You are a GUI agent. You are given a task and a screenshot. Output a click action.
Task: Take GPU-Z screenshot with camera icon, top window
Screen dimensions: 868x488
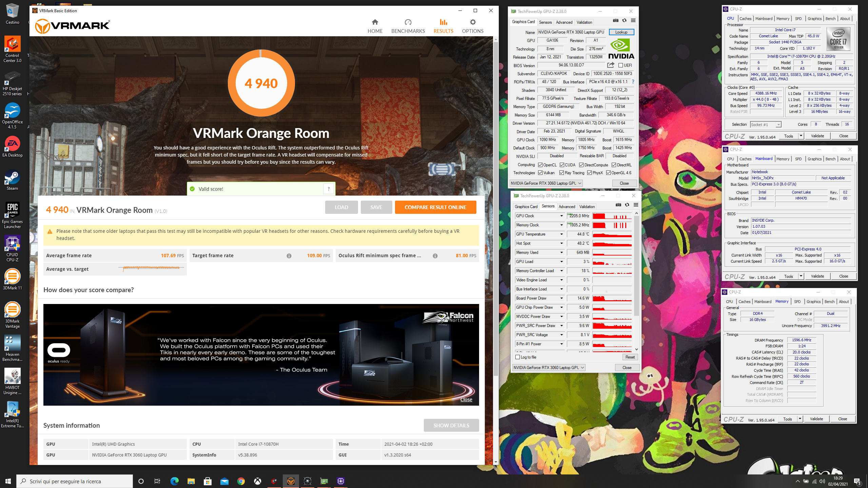616,21
